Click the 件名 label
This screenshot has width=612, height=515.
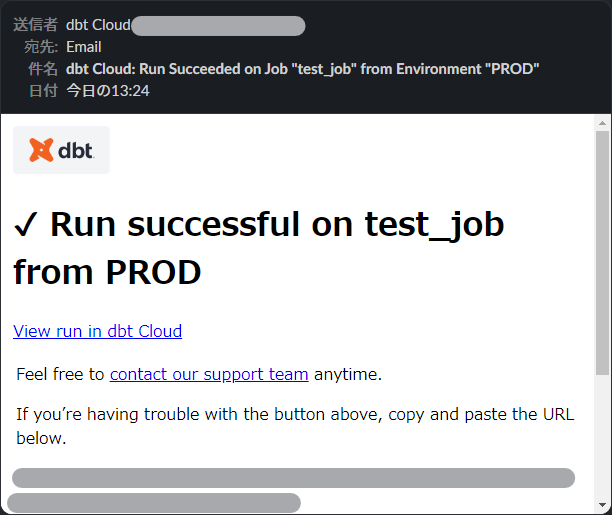tap(43, 69)
